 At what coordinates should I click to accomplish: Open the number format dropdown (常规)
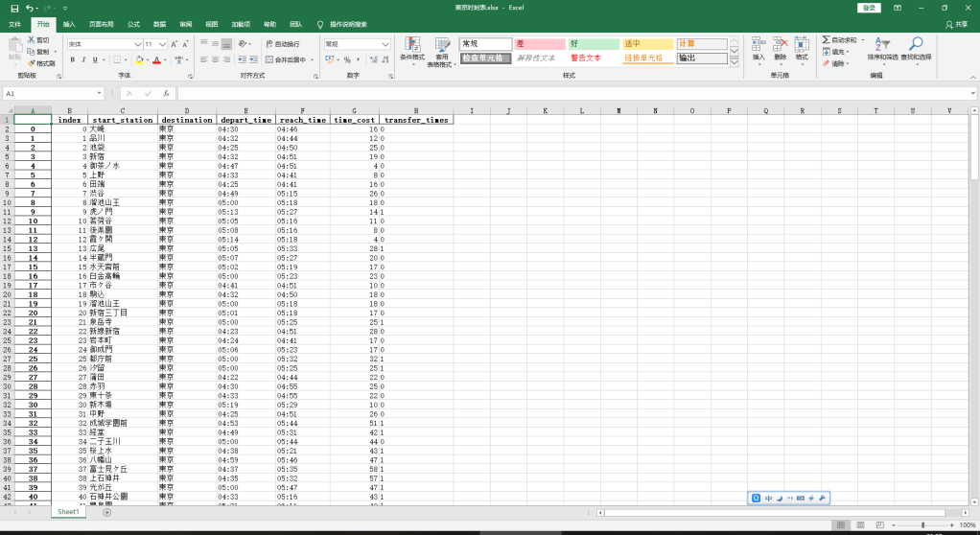pyautogui.click(x=386, y=44)
